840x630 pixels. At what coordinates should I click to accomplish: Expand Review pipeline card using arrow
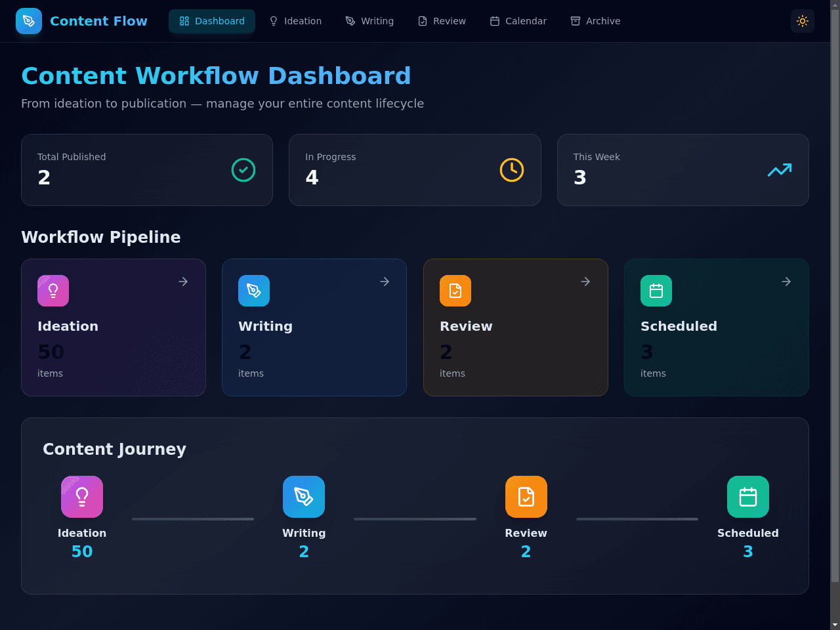585,282
